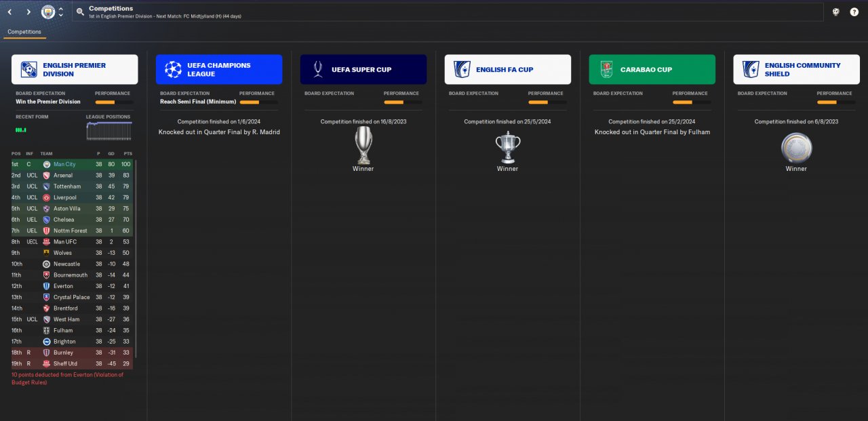Click the search magnifier icon
Viewport: 868px width, 421px height.
80,12
